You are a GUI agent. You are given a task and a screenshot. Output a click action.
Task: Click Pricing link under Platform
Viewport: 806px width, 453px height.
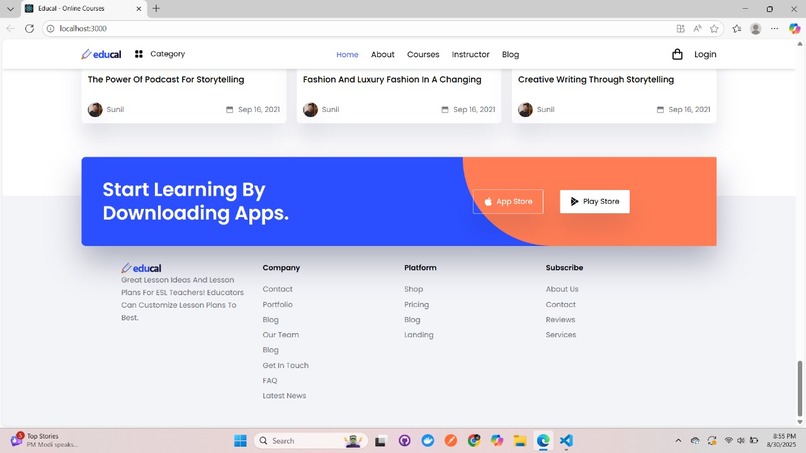tap(416, 304)
